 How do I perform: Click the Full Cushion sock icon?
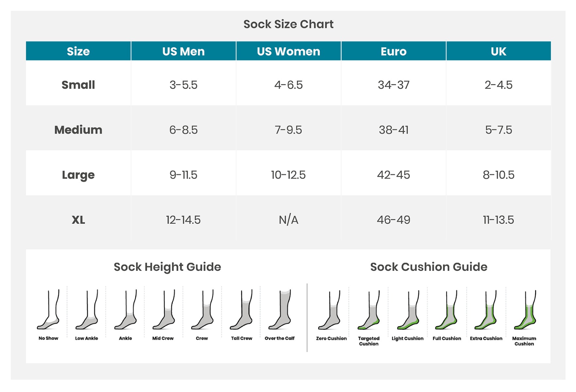447,310
